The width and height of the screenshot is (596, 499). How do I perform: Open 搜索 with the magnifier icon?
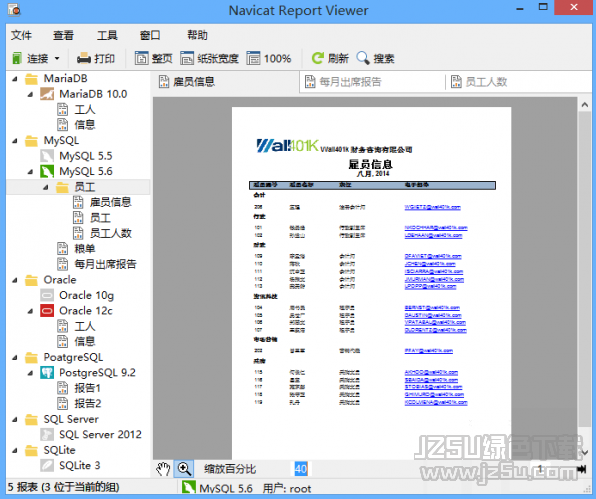point(363,58)
